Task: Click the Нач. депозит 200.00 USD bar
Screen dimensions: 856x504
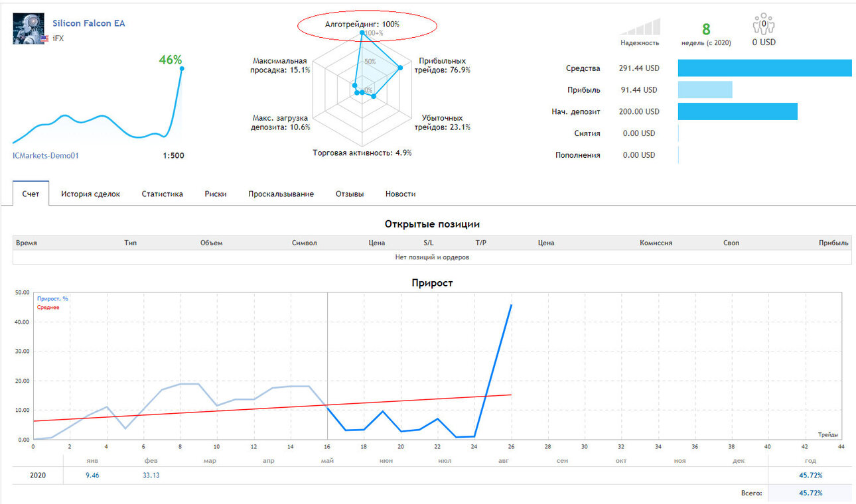Action: [x=737, y=111]
